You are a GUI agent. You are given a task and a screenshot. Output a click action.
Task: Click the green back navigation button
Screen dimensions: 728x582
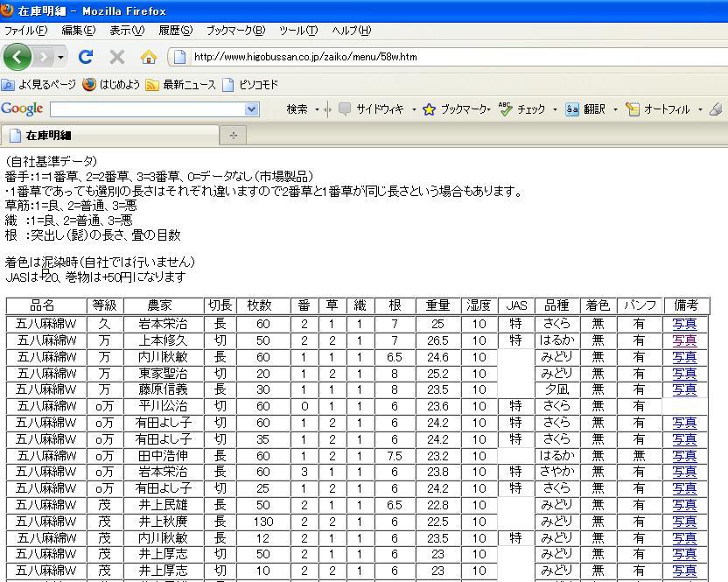point(17,57)
